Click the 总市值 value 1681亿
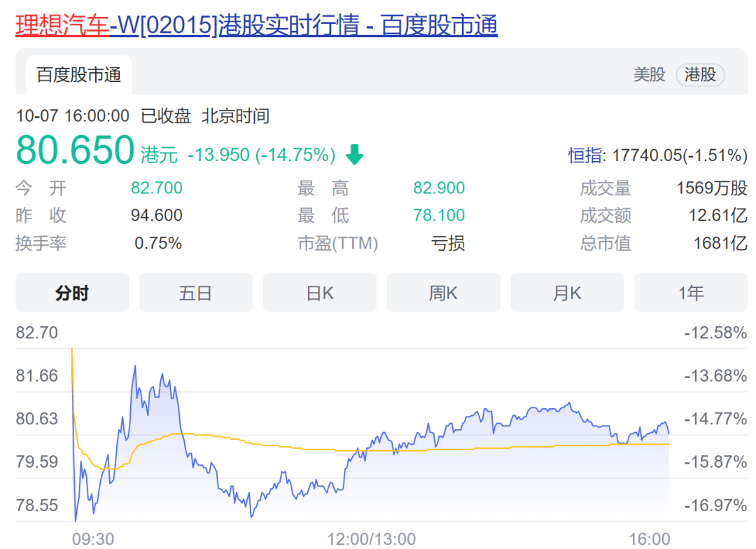756x549 pixels. click(x=720, y=243)
